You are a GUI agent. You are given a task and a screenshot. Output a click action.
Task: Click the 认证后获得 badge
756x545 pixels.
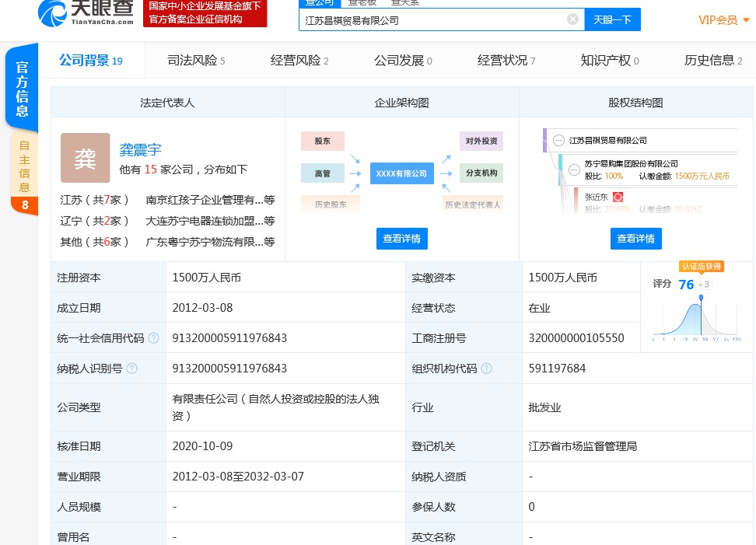click(702, 266)
